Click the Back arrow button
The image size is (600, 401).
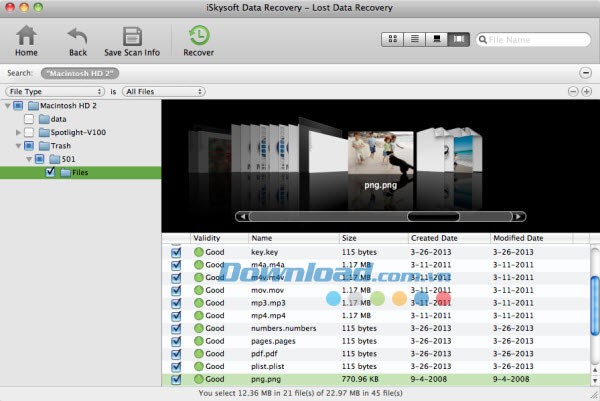(x=78, y=41)
